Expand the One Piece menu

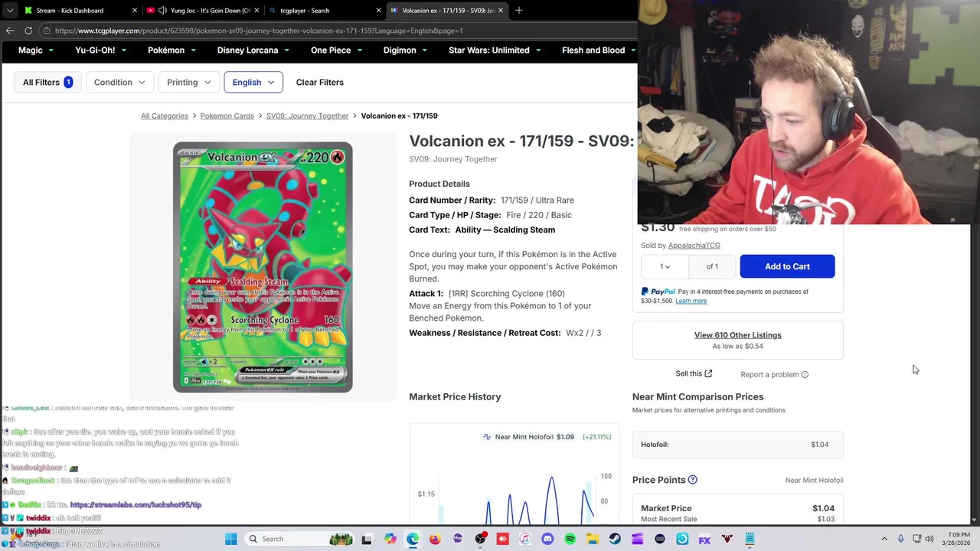click(337, 51)
